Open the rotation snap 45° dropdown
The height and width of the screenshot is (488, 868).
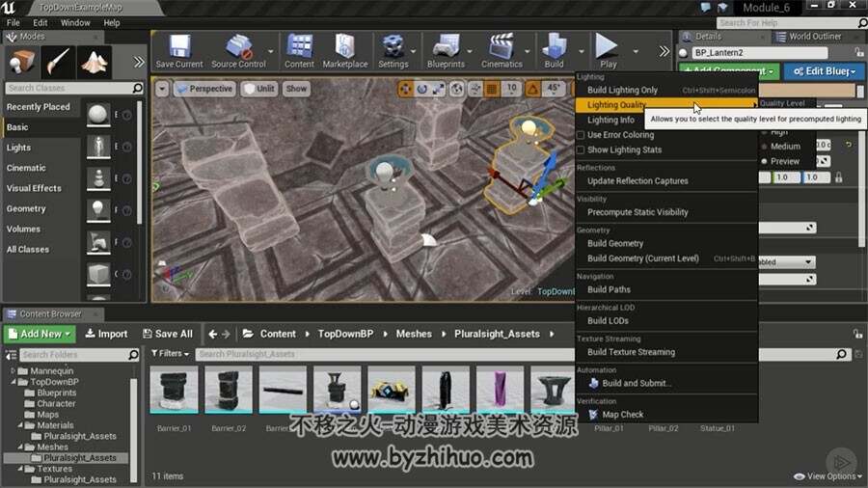click(553, 89)
